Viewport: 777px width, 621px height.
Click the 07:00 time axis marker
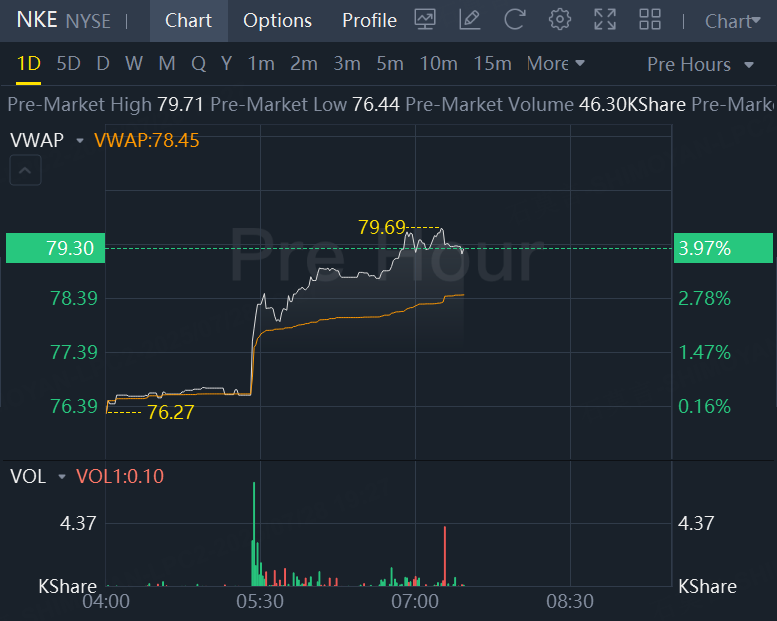pos(415,602)
